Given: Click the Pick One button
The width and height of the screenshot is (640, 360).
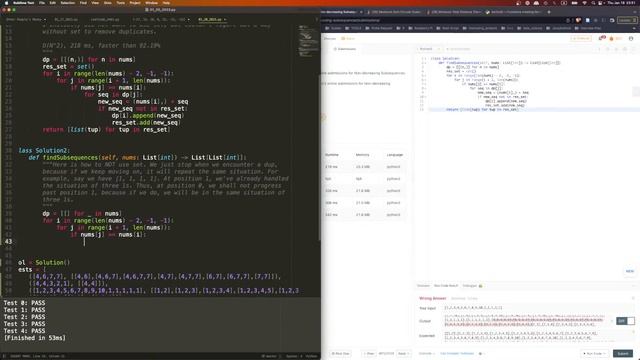Looking at the screenshot, I should click(340, 353).
